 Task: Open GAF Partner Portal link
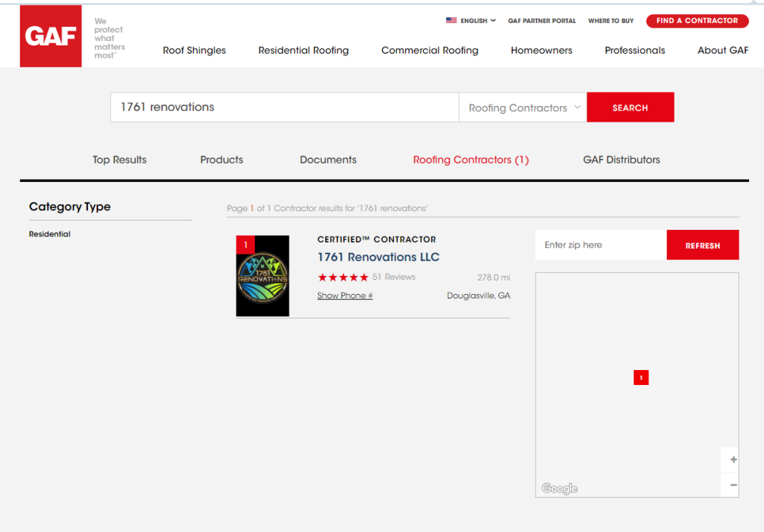[542, 21]
